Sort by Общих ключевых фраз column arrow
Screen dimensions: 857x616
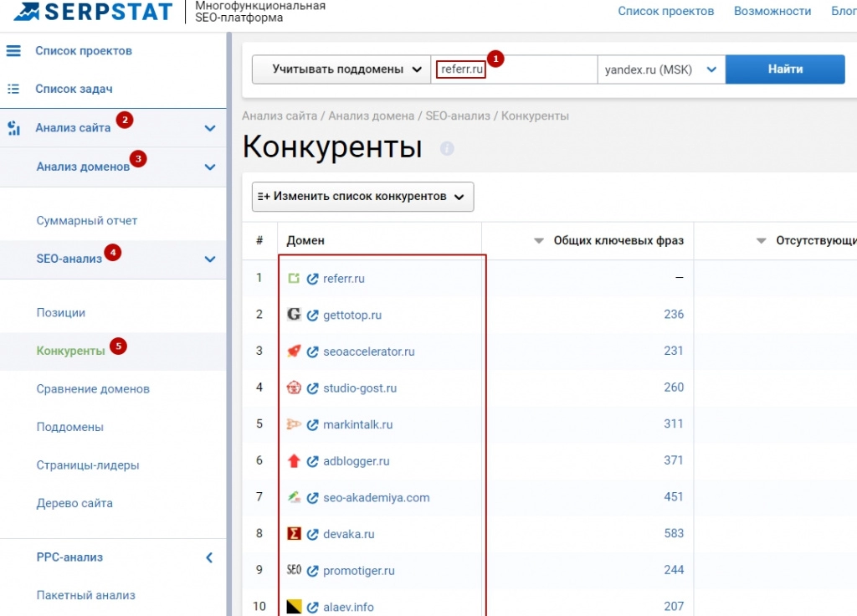click(x=539, y=241)
